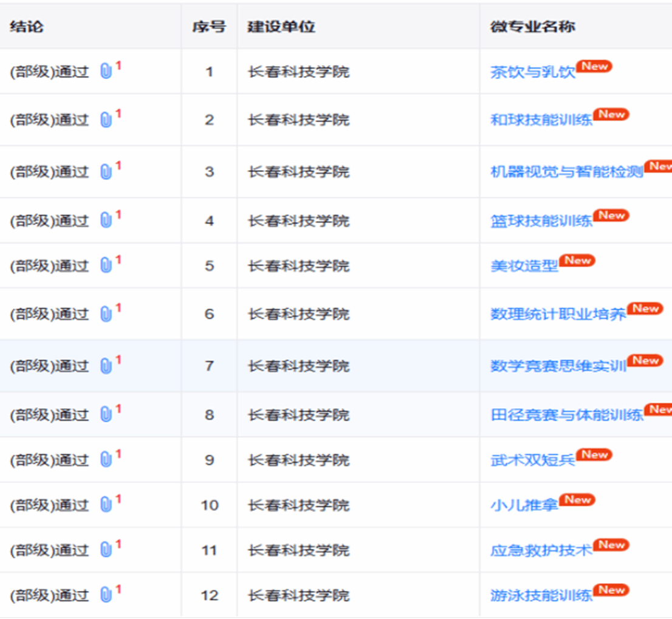Open attachment icon in row 10
This screenshot has width=672, height=619.
click(106, 505)
